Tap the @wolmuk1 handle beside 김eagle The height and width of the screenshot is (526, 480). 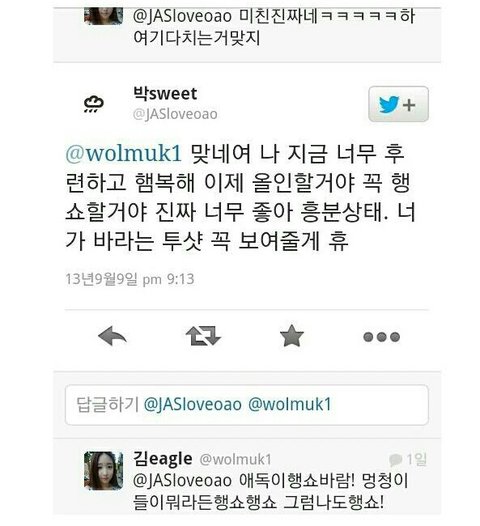tap(235, 460)
